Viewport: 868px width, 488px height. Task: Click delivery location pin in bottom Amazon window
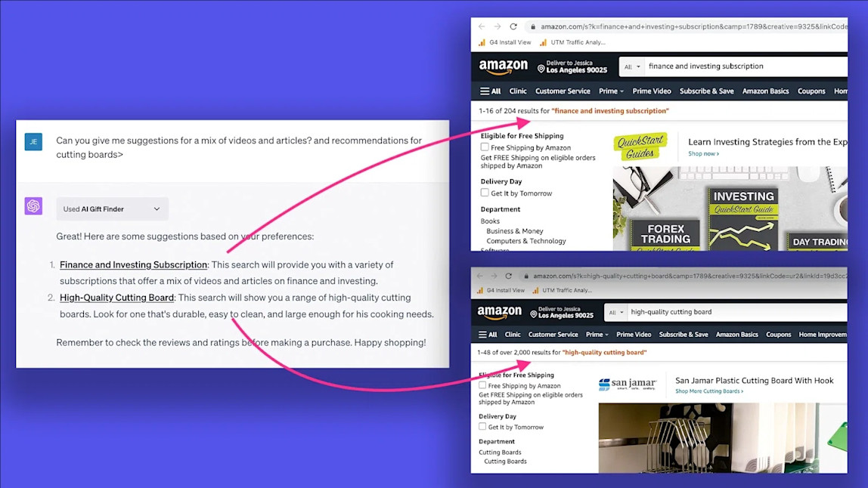[534, 313]
